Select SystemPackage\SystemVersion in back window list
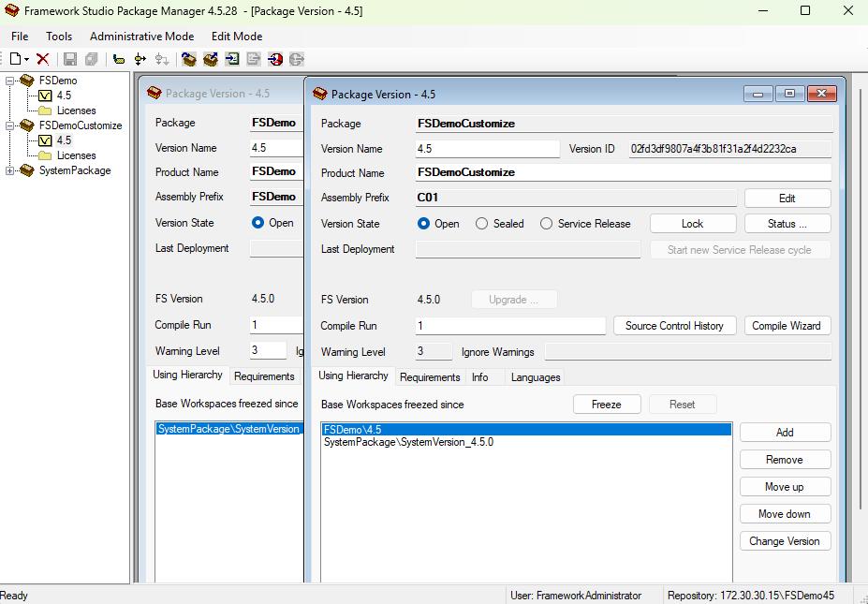 [x=228, y=429]
